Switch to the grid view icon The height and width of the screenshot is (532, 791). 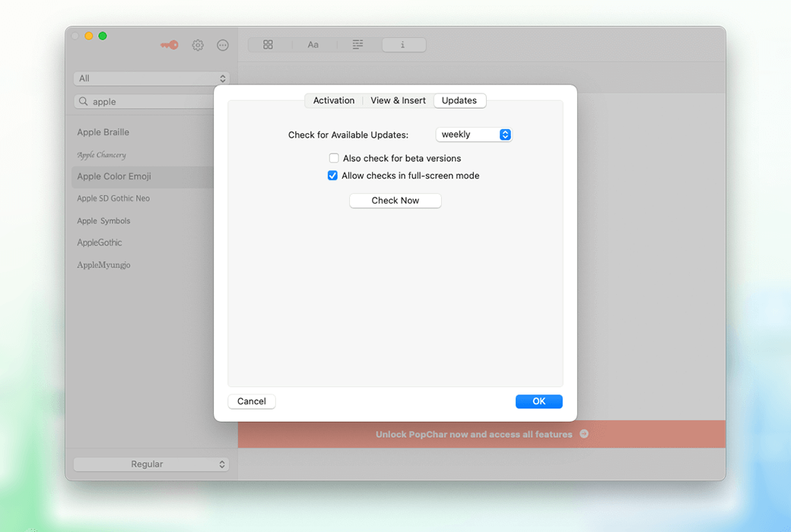268,45
